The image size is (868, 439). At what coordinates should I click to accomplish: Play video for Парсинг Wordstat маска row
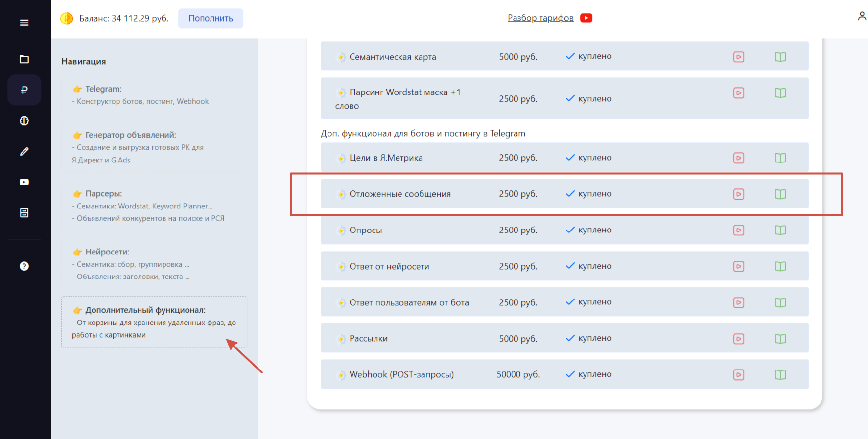739,93
